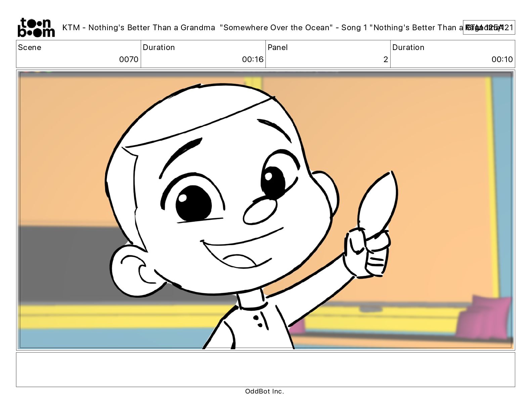The height and width of the screenshot is (411, 532).
Task: Click scene duration value 00:16
Action: tap(253, 59)
